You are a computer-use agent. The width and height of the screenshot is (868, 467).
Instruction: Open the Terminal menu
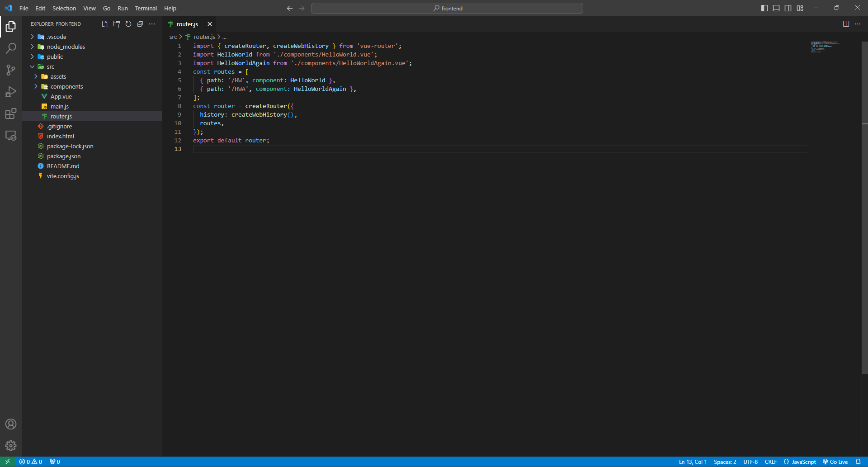(x=146, y=8)
